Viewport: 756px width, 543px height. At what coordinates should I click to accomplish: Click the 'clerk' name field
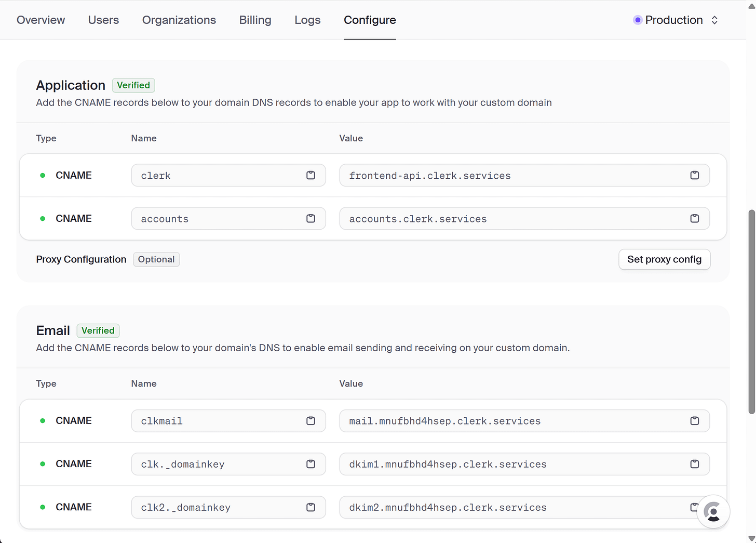click(x=228, y=175)
